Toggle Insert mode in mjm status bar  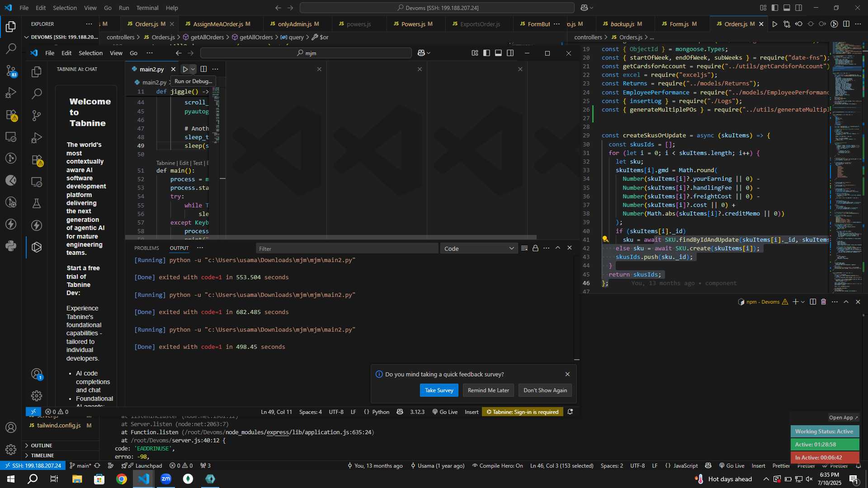(472, 412)
